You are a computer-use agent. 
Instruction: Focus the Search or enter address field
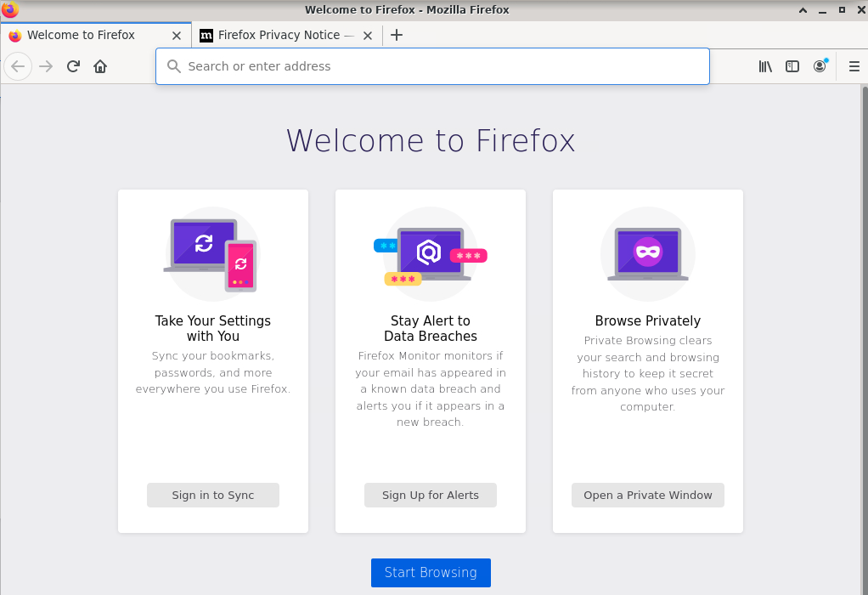pos(432,66)
